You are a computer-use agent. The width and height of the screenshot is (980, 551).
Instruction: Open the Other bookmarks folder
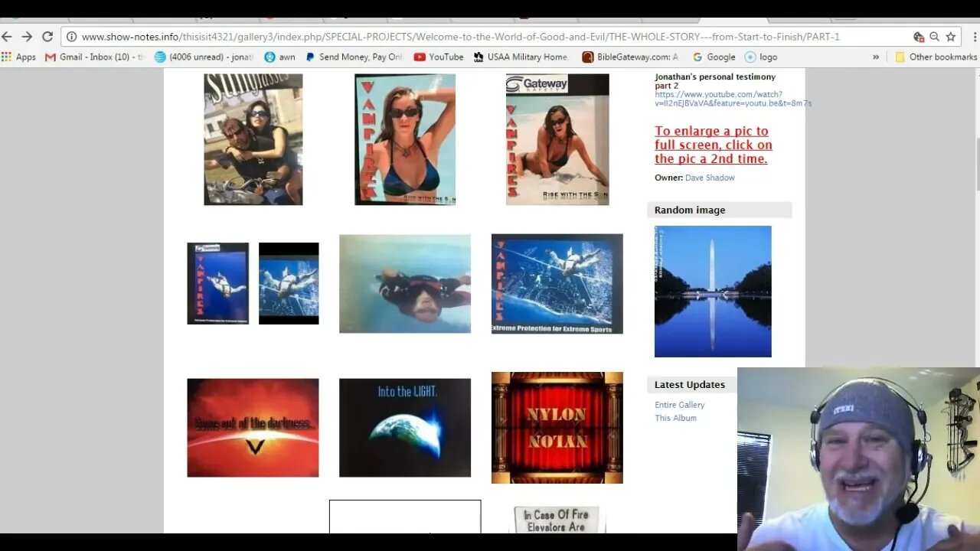pos(936,57)
